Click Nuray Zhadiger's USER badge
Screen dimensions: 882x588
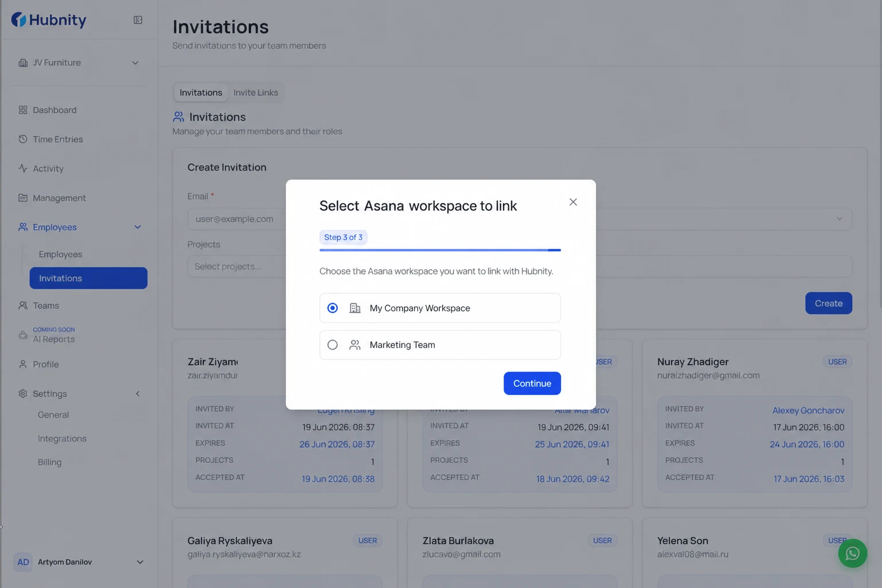coord(837,362)
